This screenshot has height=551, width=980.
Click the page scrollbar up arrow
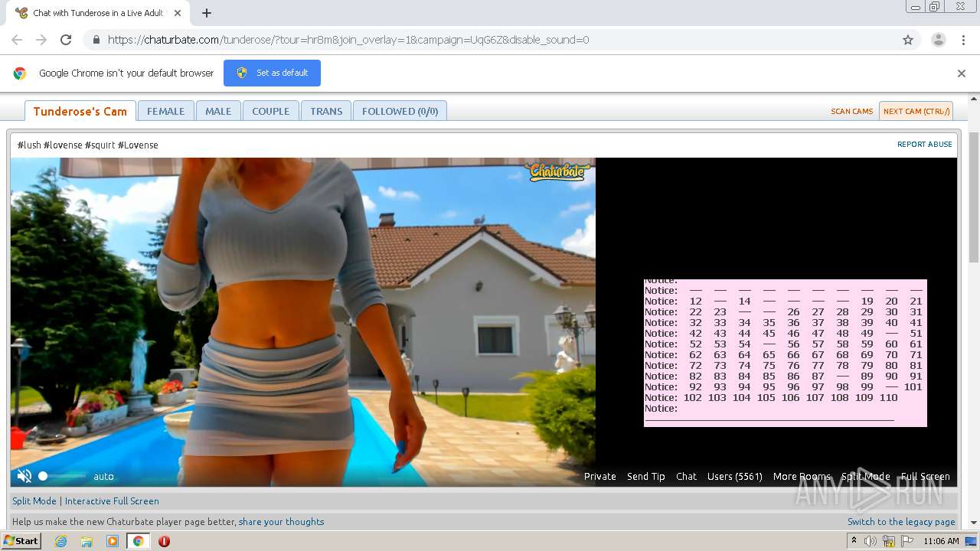tap(974, 99)
